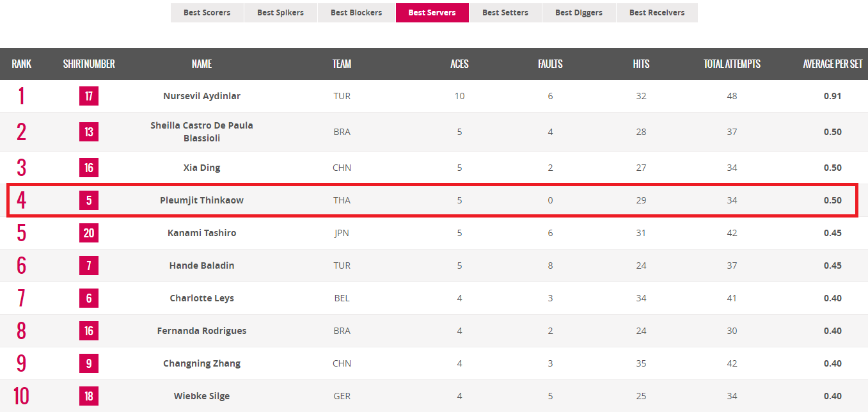The height and width of the screenshot is (412, 868).
Task: Select player name Wiebke Silge
Action: pos(201,396)
